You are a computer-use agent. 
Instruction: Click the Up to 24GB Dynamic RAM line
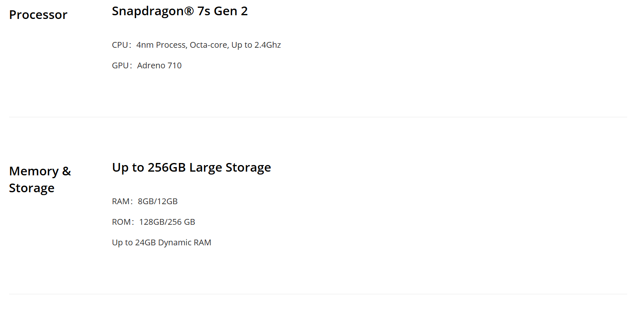[x=162, y=242]
